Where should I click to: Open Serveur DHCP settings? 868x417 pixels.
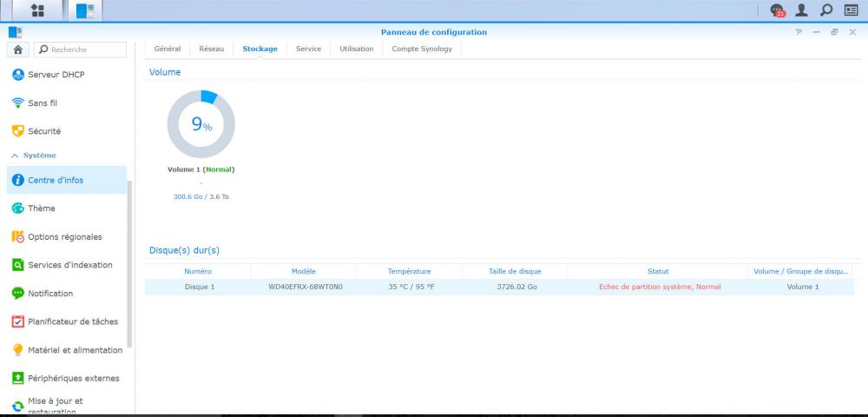56,75
